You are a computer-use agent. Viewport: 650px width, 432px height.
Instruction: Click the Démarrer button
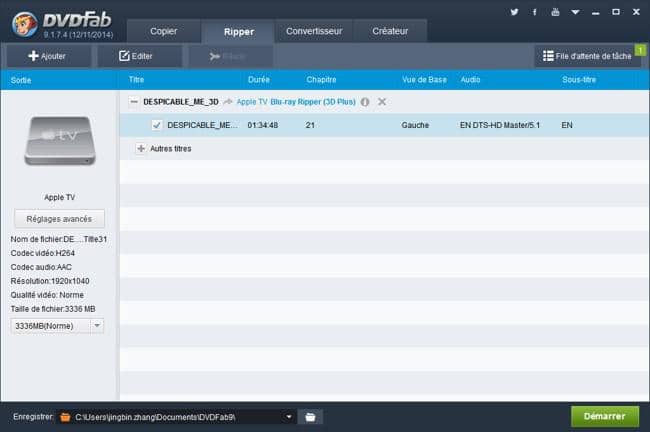pyautogui.click(x=605, y=416)
